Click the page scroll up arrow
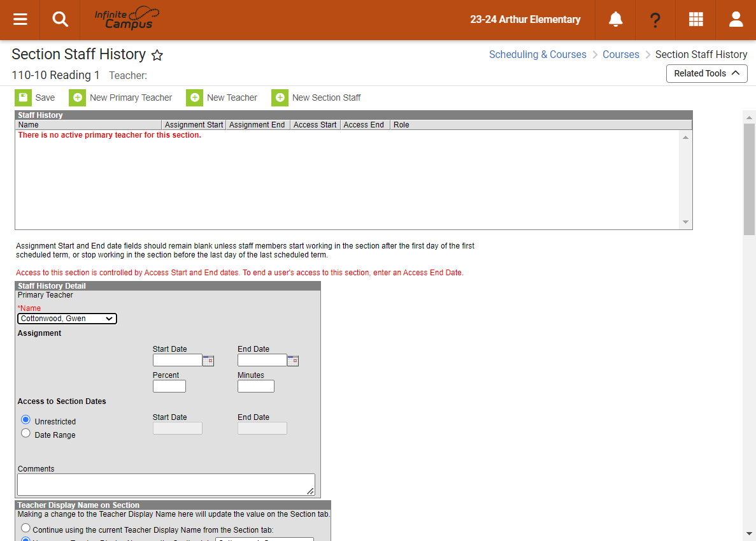This screenshot has width=756, height=541. click(x=749, y=117)
